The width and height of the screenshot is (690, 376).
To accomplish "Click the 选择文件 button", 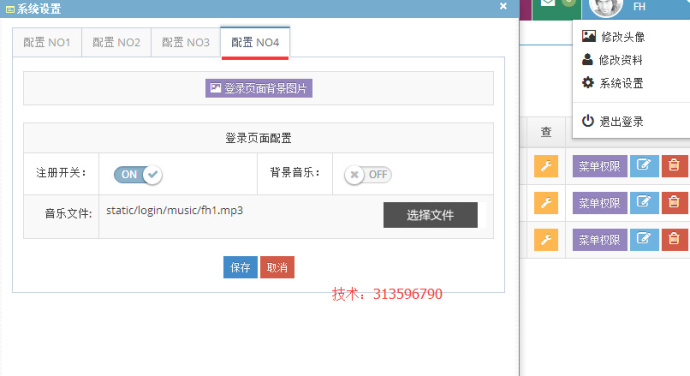I will click(430, 215).
